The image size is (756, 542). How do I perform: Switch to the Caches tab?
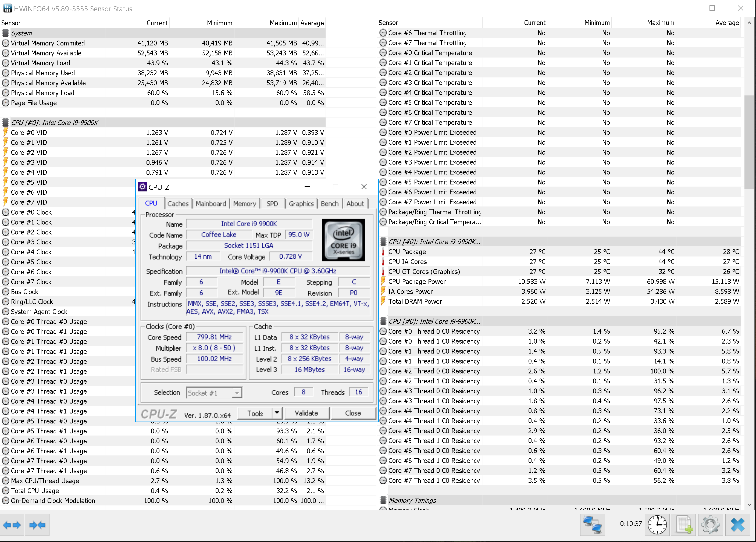pyautogui.click(x=178, y=203)
